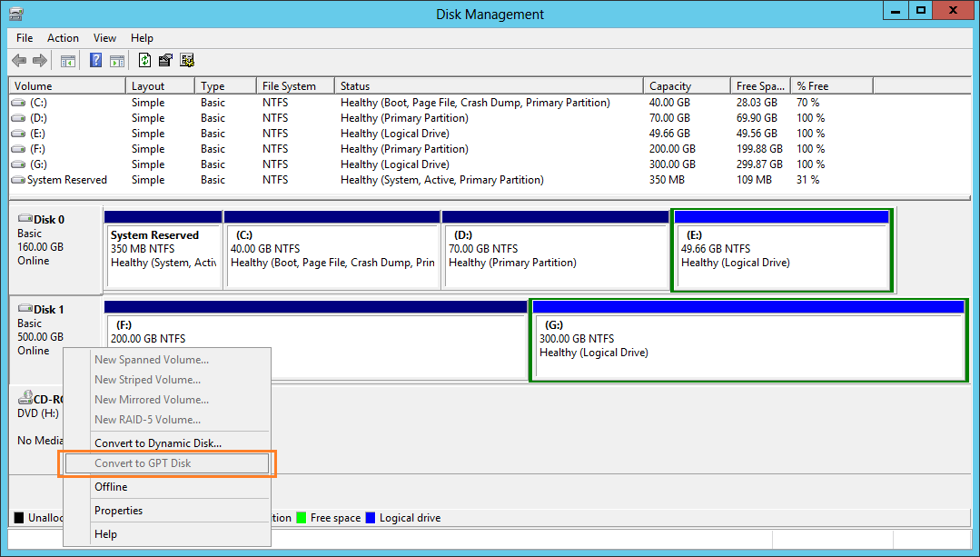The height and width of the screenshot is (557, 980).
Task: Click New Mirrored Volume... menu entry
Action: point(167,400)
